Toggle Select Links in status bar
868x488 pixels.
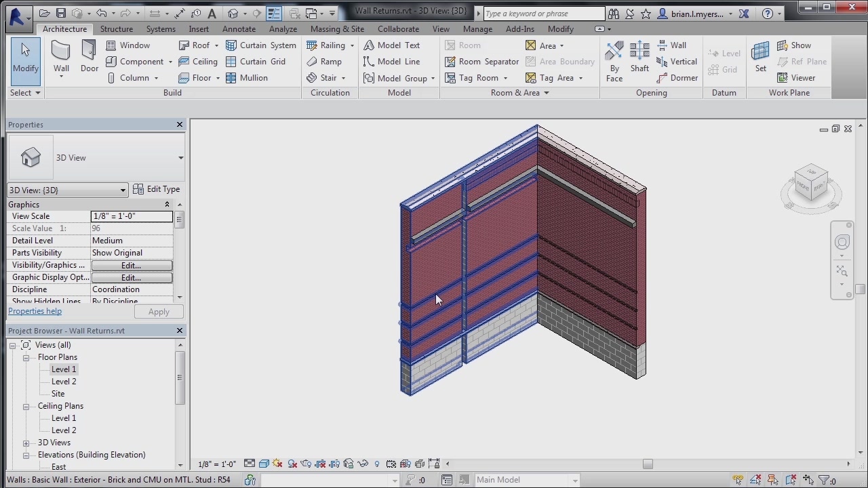pyautogui.click(x=738, y=480)
